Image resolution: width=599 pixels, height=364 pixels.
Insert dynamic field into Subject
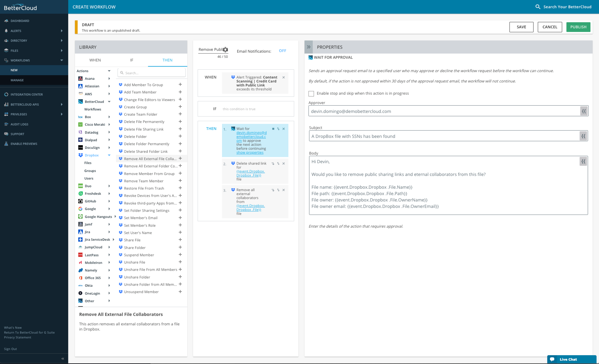tap(583, 136)
